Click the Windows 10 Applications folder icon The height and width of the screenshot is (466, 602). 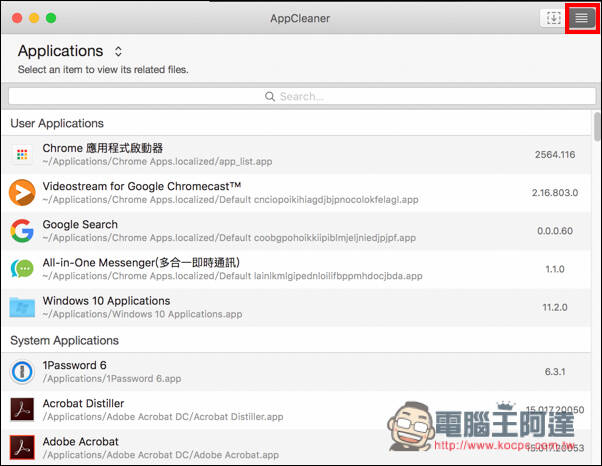(22, 307)
